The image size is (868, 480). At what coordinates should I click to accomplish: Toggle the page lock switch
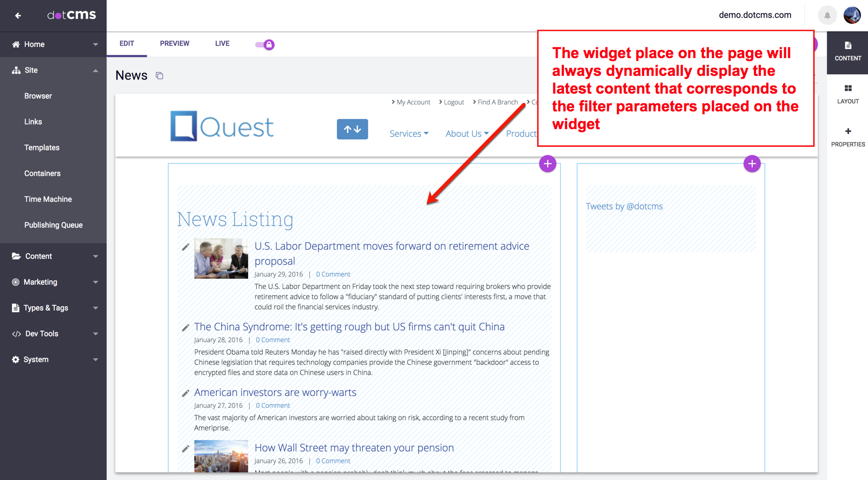[x=265, y=45]
